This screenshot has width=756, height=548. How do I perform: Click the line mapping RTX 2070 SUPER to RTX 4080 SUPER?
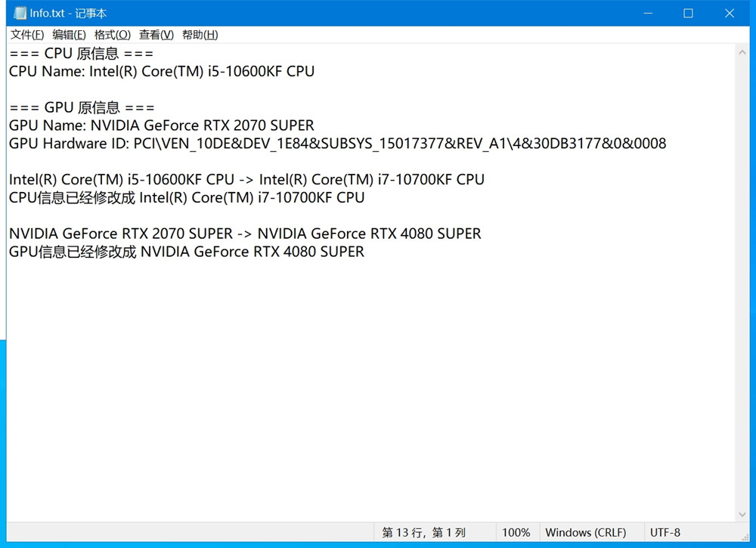(245, 234)
